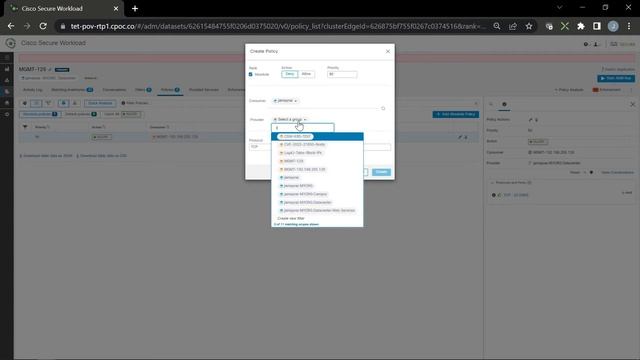Viewport: 640px width, 360px height.
Task: Bookmark this page with star icon
Action: click(529, 26)
